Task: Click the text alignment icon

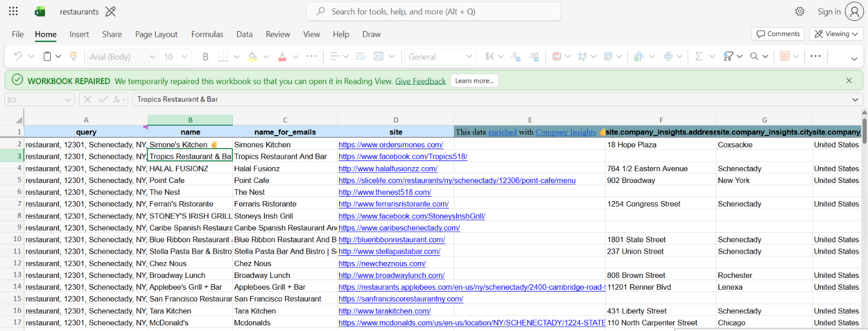Action: point(335,56)
